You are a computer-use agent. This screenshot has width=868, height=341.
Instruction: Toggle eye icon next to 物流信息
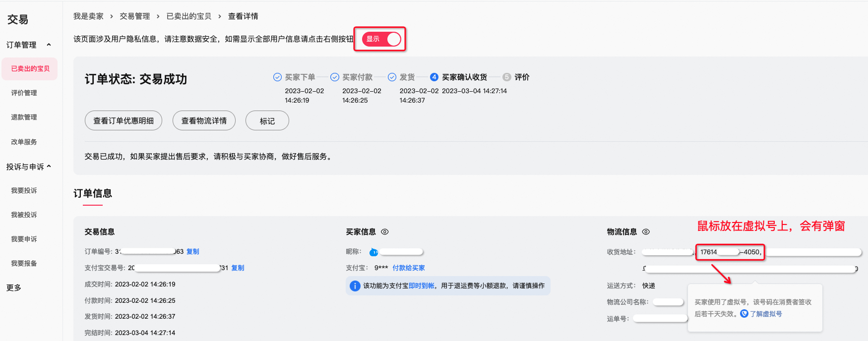pyautogui.click(x=646, y=231)
